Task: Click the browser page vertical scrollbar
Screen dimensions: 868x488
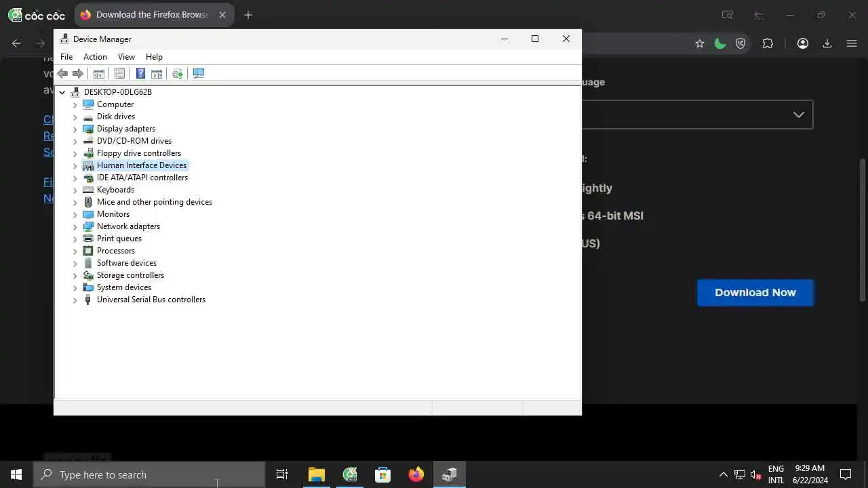Action: point(863,230)
